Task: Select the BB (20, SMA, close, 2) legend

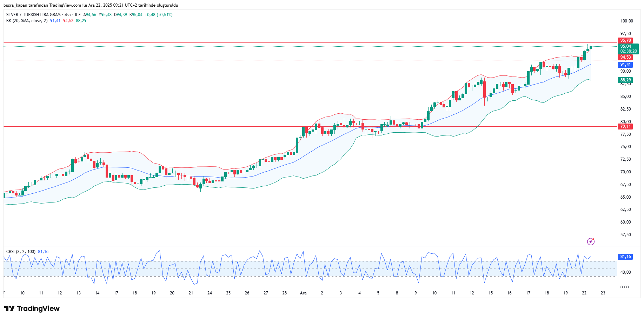Action: point(27,21)
